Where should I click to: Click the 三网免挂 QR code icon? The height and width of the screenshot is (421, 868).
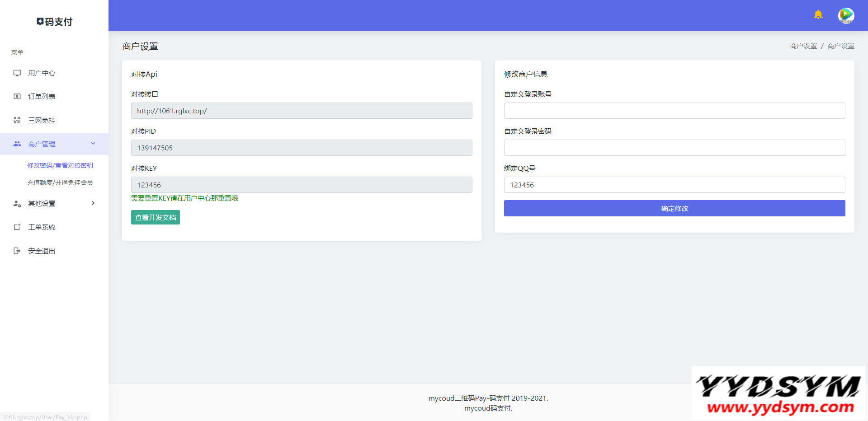point(17,120)
